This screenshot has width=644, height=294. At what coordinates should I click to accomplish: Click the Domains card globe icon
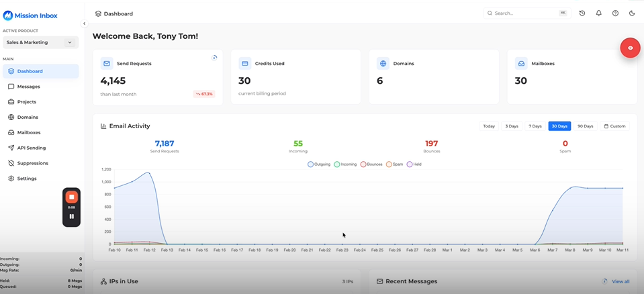tap(383, 64)
